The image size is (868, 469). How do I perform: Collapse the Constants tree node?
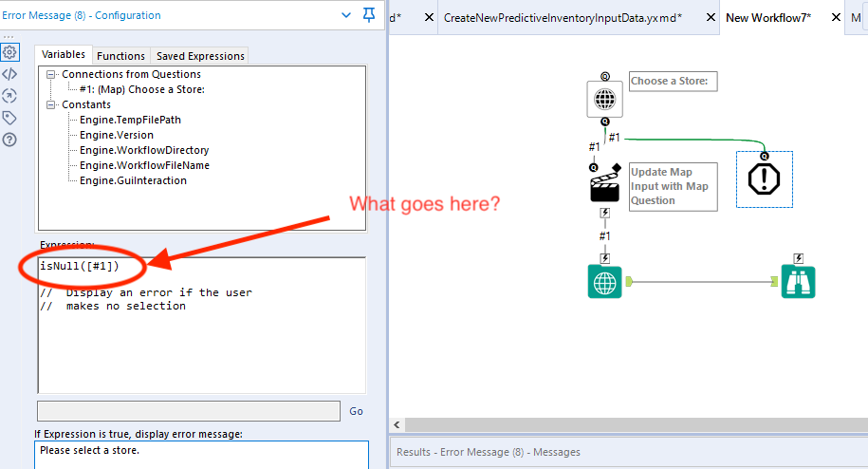51,104
